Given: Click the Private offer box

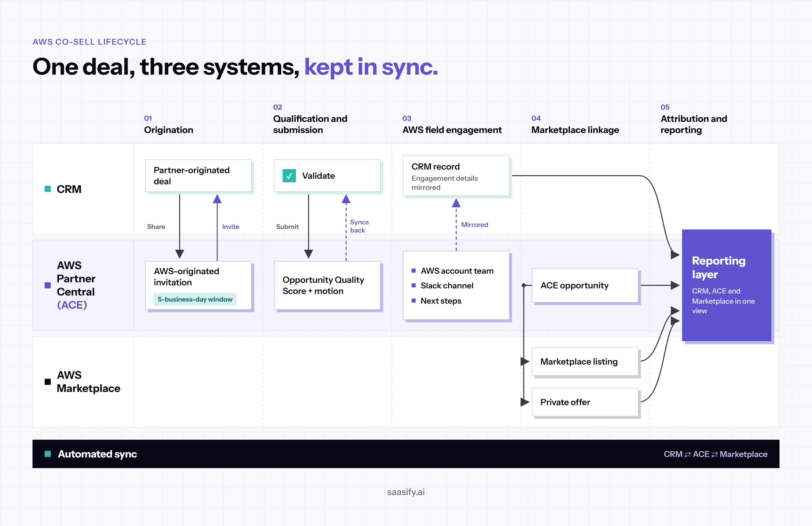Looking at the screenshot, I should coord(585,402).
